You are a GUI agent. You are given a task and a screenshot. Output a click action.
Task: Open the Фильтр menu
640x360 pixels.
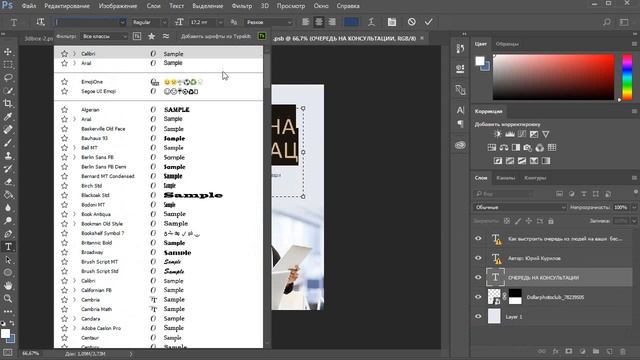[x=242, y=6]
